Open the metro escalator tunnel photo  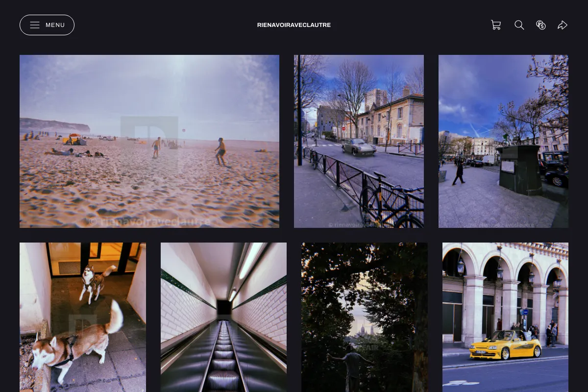click(223, 317)
